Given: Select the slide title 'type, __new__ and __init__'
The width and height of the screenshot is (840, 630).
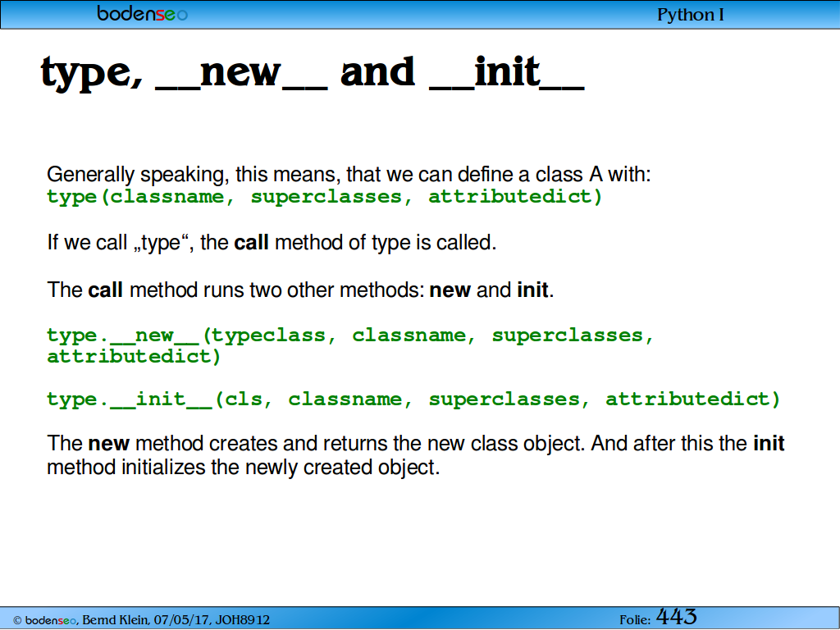Looking at the screenshot, I should pyautogui.click(x=313, y=73).
